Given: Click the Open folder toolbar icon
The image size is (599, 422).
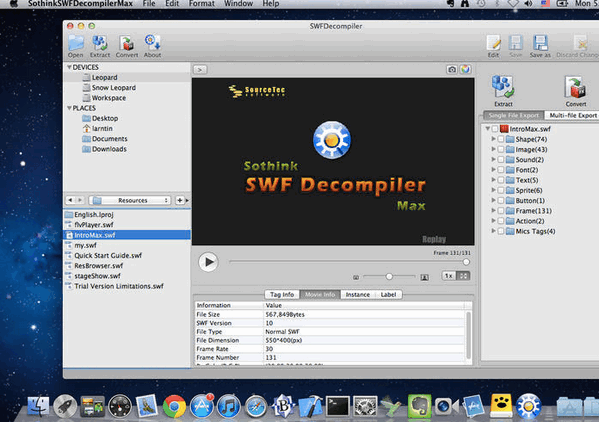Looking at the screenshot, I should (76, 43).
